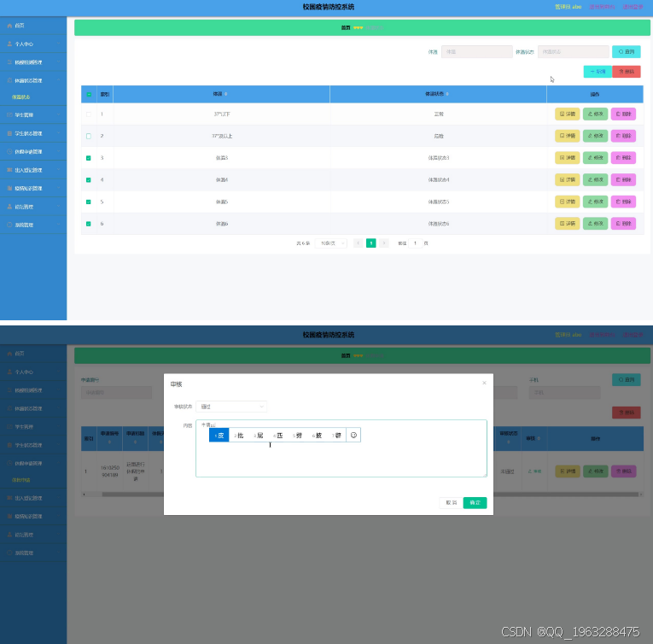Click the 个人中心 person icon in sidebar

point(9,42)
